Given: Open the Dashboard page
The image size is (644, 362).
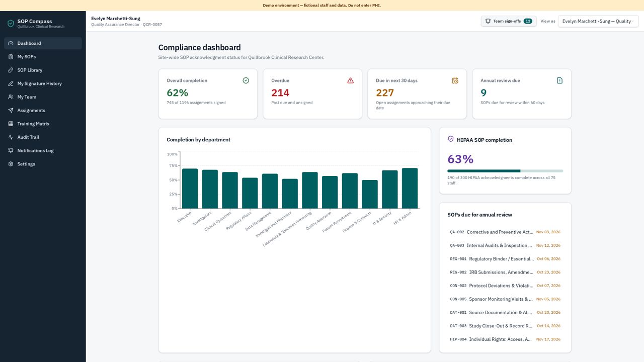Looking at the screenshot, I should [x=43, y=43].
